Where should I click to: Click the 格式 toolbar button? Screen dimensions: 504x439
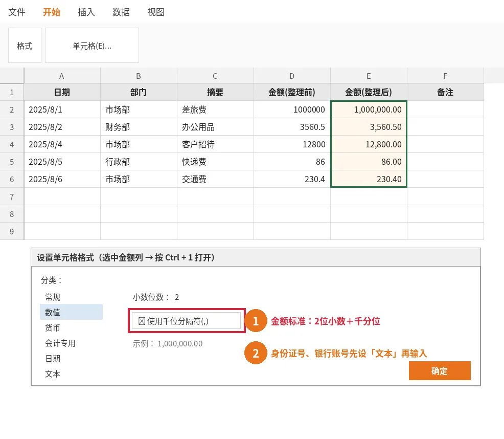pos(25,46)
